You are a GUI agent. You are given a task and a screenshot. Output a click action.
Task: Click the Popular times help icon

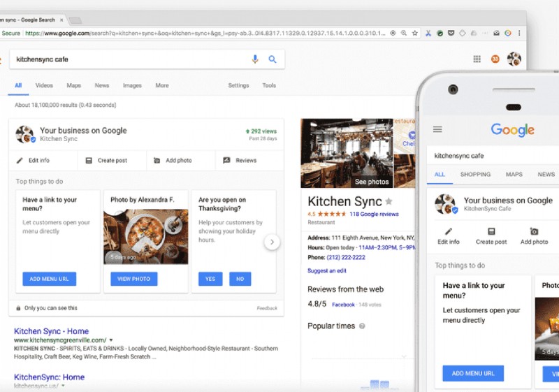click(362, 326)
